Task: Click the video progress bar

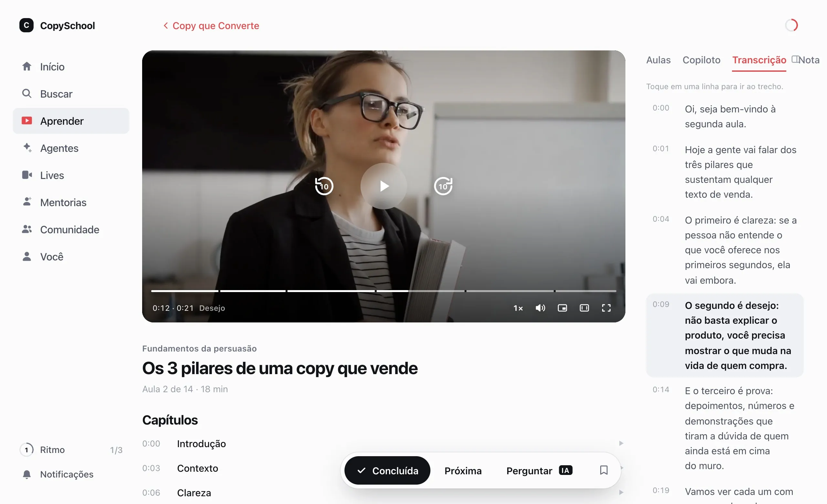Action: click(x=384, y=291)
